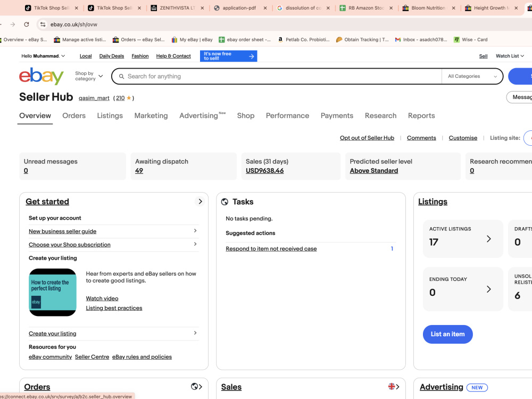532x399 pixels.
Task: Open New business seller guide chevron
Action: [195, 231]
